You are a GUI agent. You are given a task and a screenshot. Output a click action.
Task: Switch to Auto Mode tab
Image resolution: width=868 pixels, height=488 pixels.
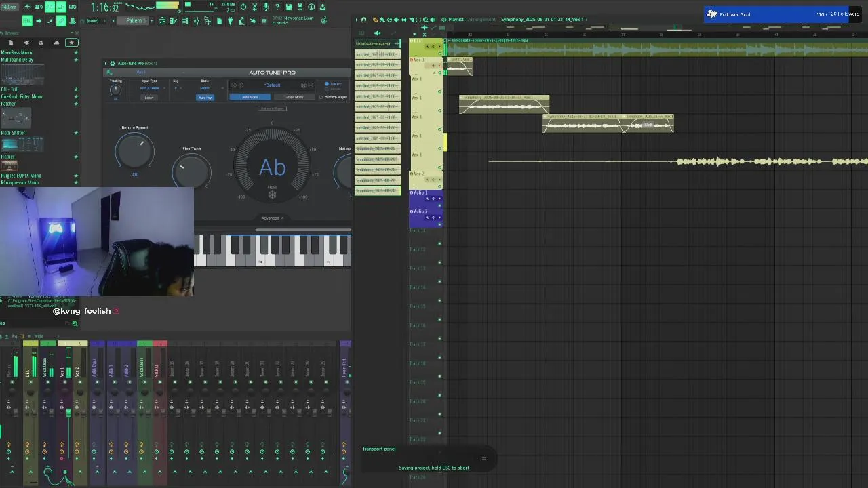click(x=250, y=97)
